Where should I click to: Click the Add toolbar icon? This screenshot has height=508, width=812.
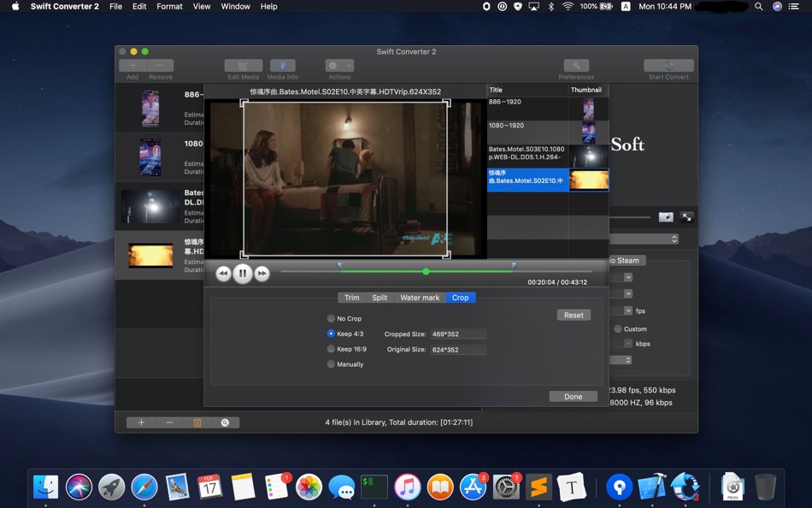click(133, 64)
